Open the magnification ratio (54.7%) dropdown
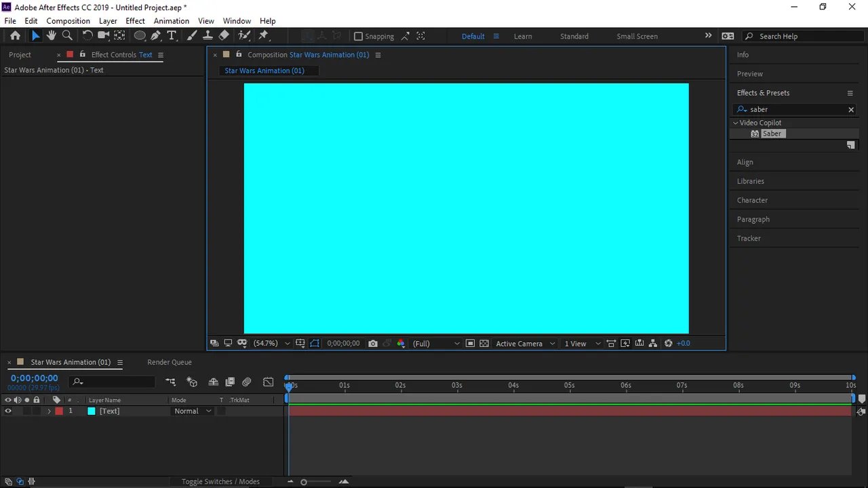The width and height of the screenshot is (868, 488). (x=271, y=344)
